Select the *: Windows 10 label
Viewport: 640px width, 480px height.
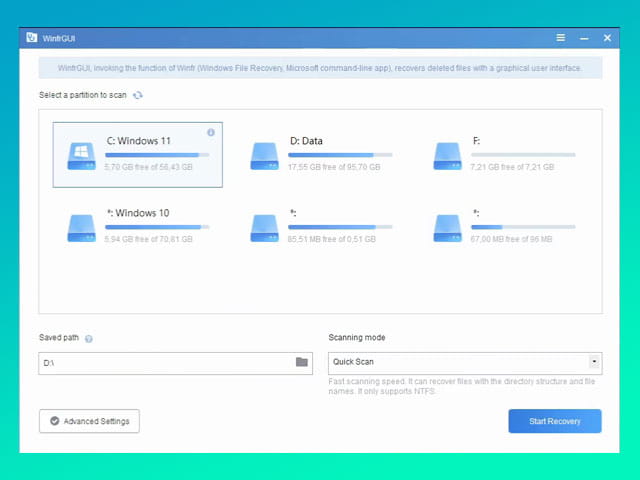pos(138,213)
